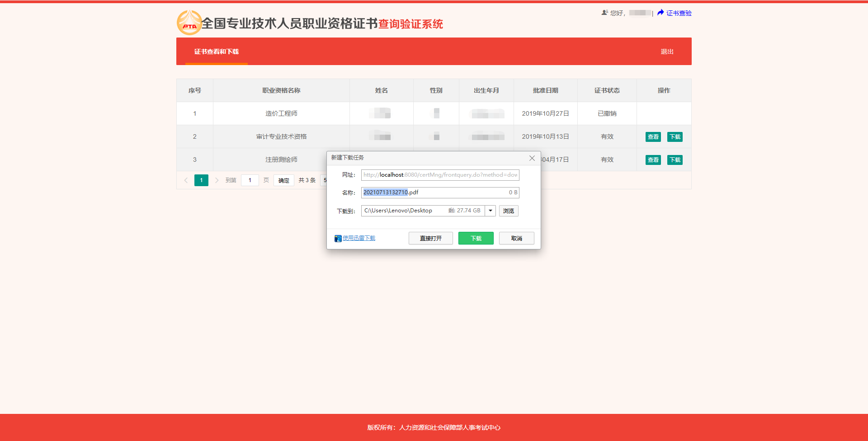Image resolution: width=868 pixels, height=441 pixels.
Task: Click 使用迅雷下载 link
Action: pyautogui.click(x=359, y=238)
